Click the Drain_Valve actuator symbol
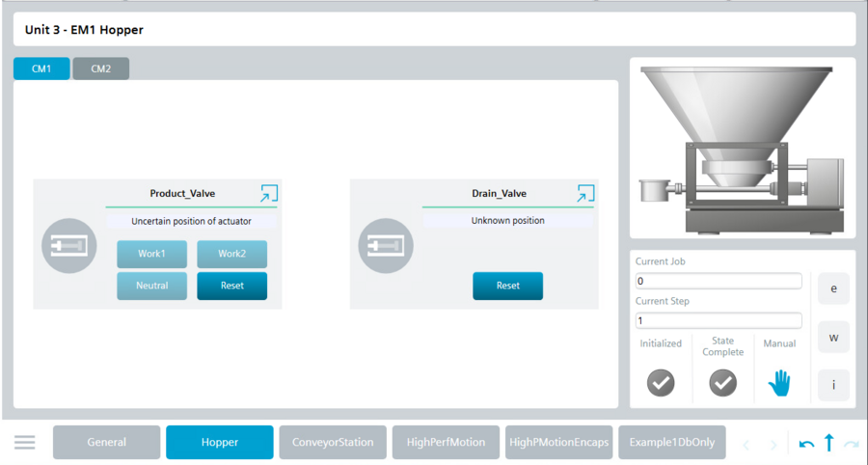Screen dimensions: 868x465 pos(386,246)
